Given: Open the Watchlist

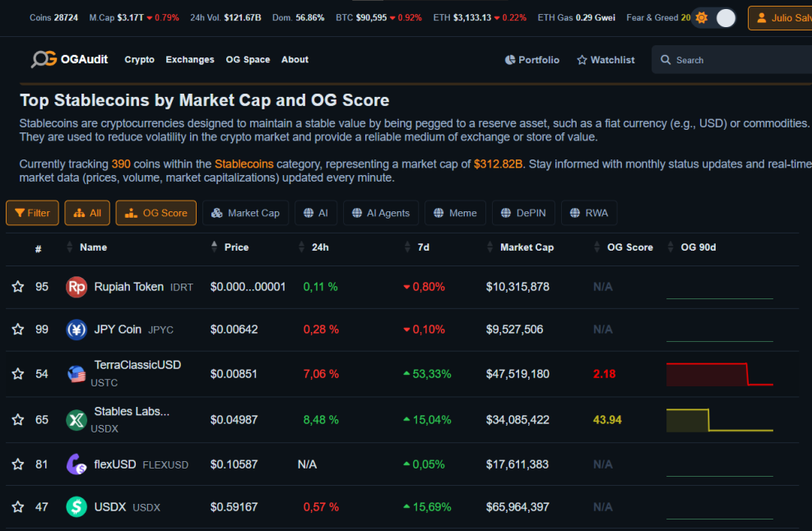Looking at the screenshot, I should (x=606, y=60).
